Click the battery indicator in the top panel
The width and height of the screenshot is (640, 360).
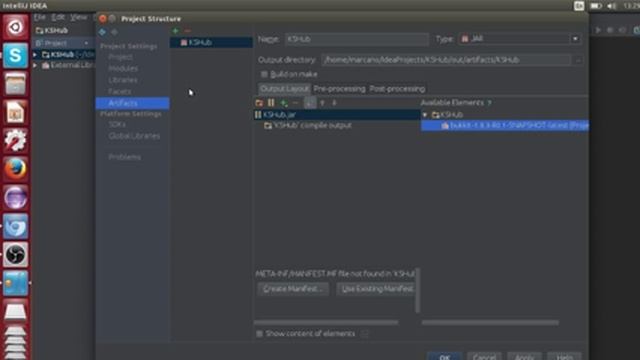click(x=596, y=6)
